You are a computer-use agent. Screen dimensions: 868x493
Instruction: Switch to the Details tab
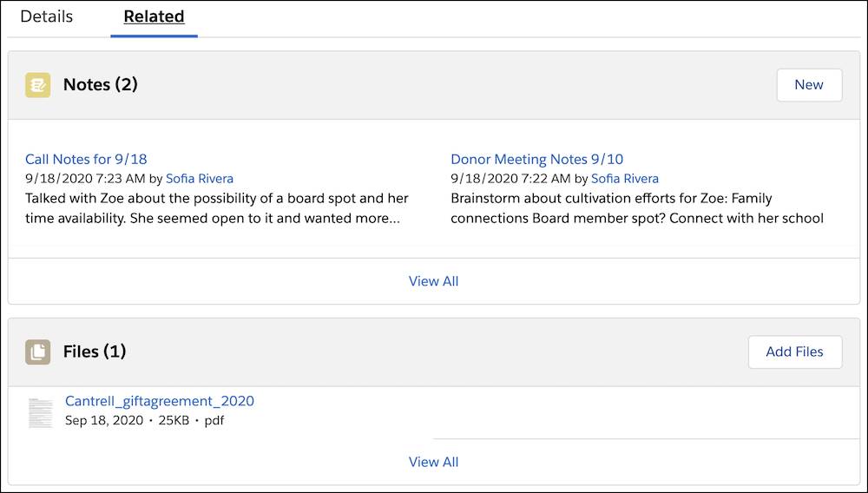pyautogui.click(x=47, y=16)
